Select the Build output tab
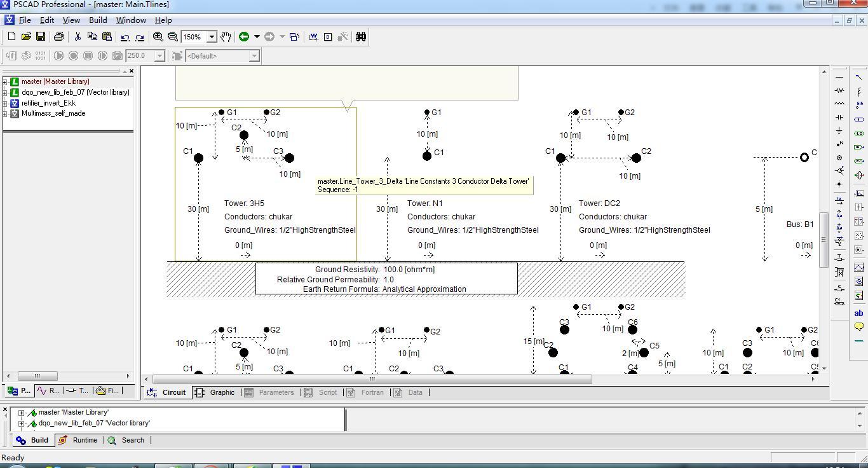 [x=32, y=440]
